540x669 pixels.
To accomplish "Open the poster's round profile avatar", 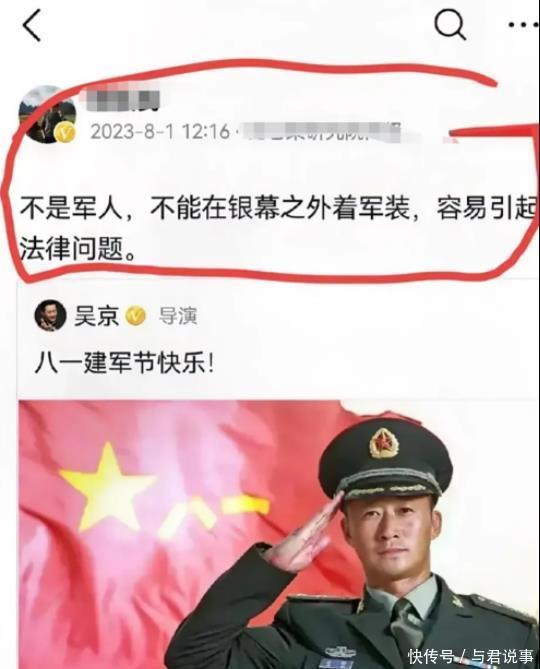I will 47,114.
